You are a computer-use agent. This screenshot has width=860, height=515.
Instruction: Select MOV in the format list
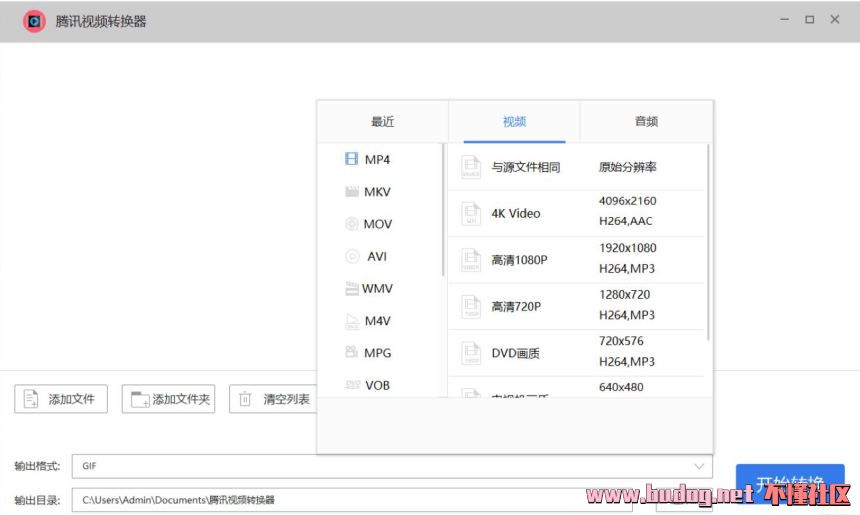tap(378, 224)
